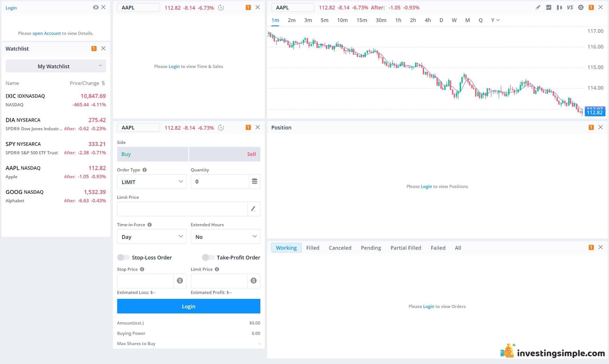Select GOOG Alphabet in watchlist
The width and height of the screenshot is (609, 364).
[56, 196]
